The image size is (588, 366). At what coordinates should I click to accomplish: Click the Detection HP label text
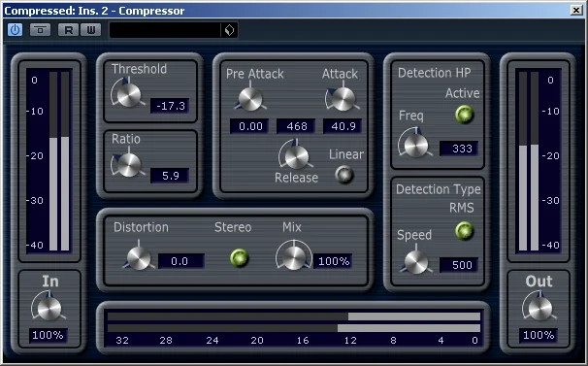435,73
